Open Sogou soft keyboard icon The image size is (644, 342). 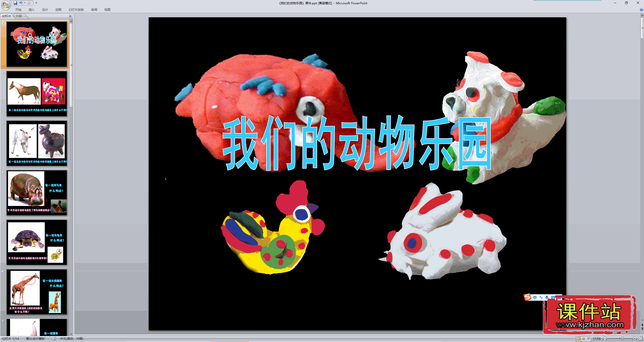pos(553,297)
